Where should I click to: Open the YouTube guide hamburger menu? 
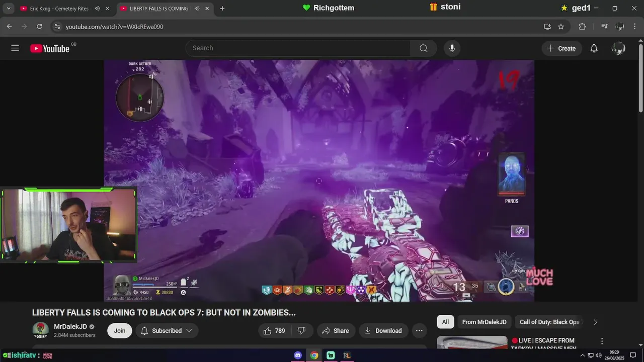click(15, 48)
